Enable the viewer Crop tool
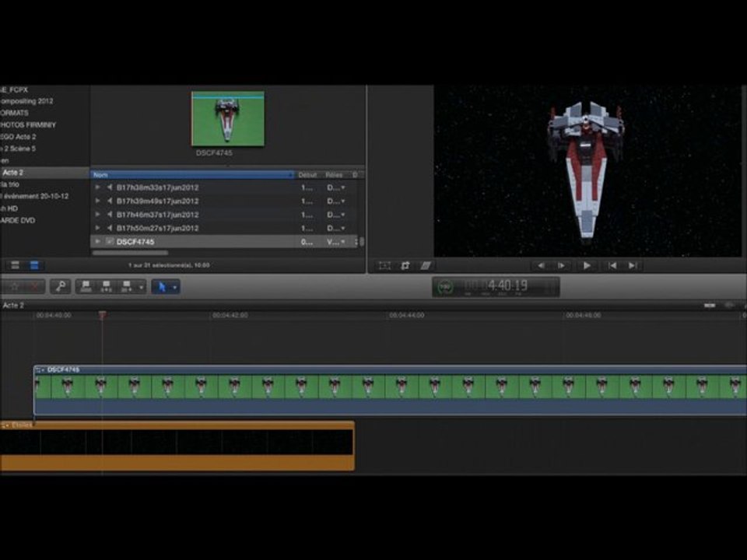Viewport: 747px width, 560px height. pos(405,266)
